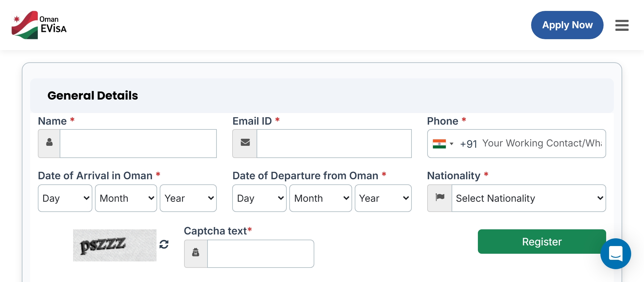Open arrival Day dropdown
This screenshot has width=644, height=282.
pyautogui.click(x=65, y=198)
